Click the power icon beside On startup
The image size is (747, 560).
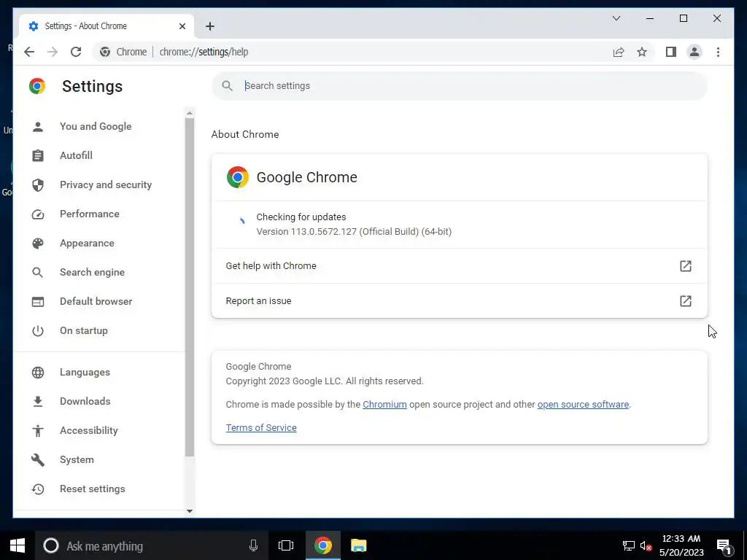pyautogui.click(x=38, y=330)
